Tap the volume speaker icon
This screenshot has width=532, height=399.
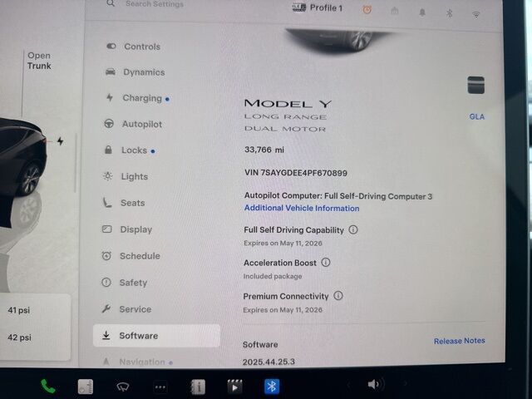coord(375,384)
